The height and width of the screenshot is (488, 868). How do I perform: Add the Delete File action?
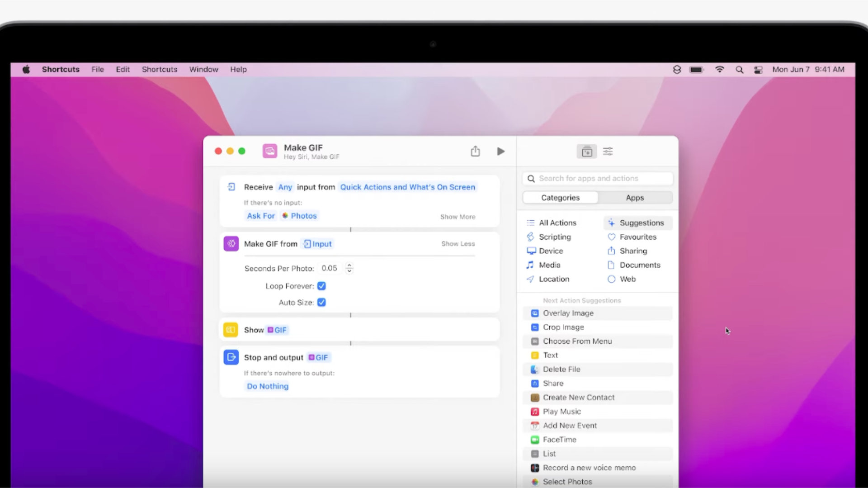[x=598, y=369]
